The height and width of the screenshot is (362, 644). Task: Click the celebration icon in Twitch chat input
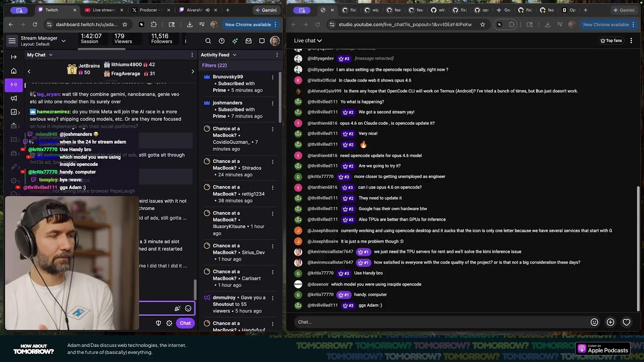point(177,308)
